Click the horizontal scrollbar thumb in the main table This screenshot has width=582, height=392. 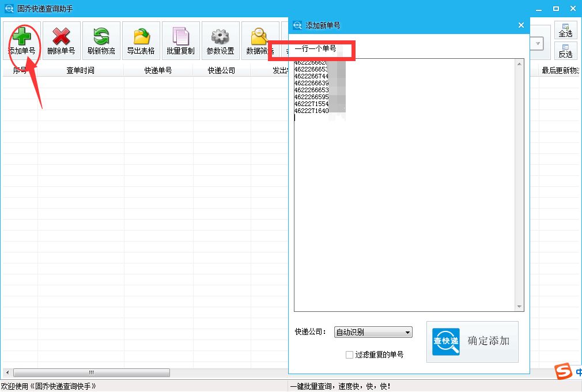pyautogui.click(x=92, y=372)
